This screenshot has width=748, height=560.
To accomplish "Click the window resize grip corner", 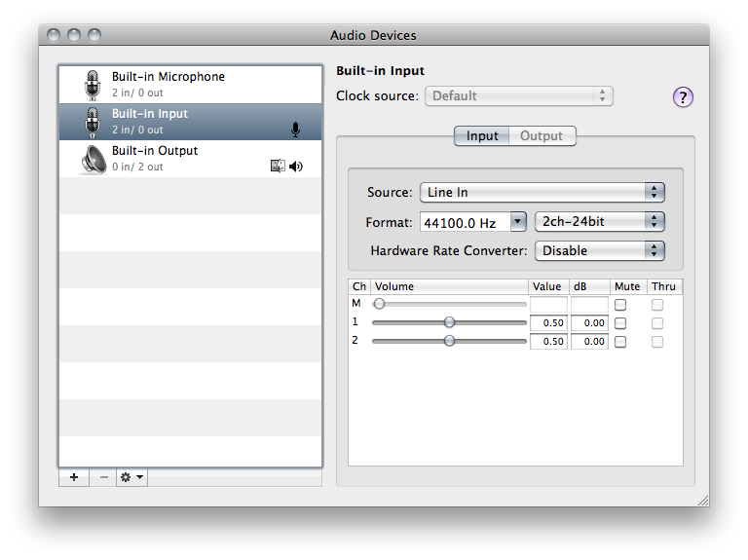I will pyautogui.click(x=703, y=501).
